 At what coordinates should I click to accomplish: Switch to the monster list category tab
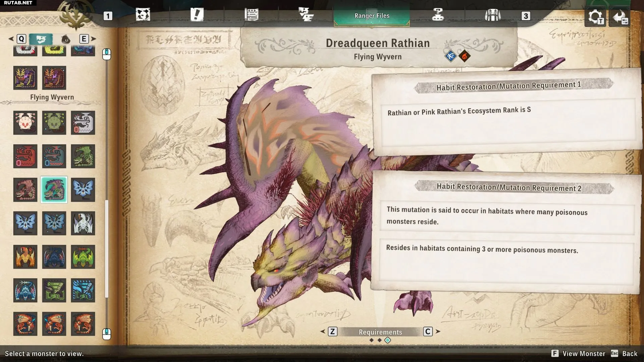(x=41, y=39)
